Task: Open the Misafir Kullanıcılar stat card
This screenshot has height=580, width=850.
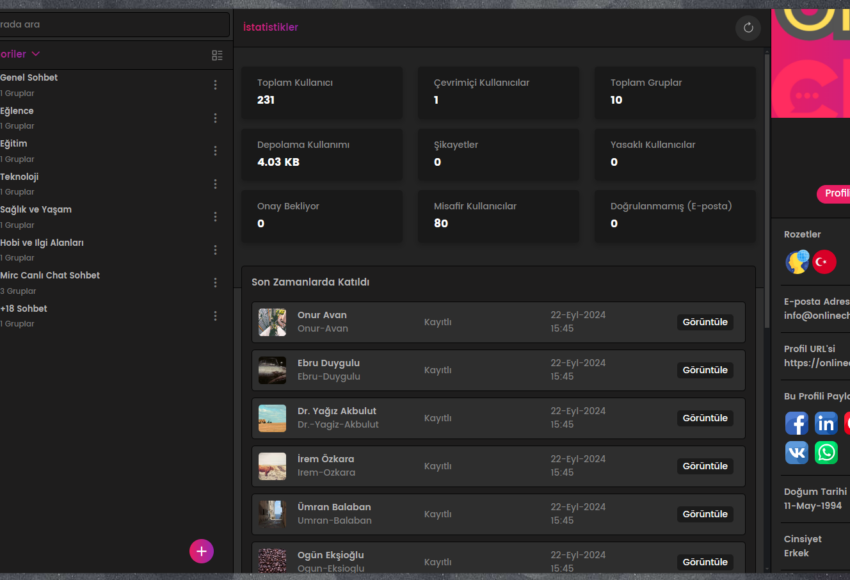Action: coord(498,216)
